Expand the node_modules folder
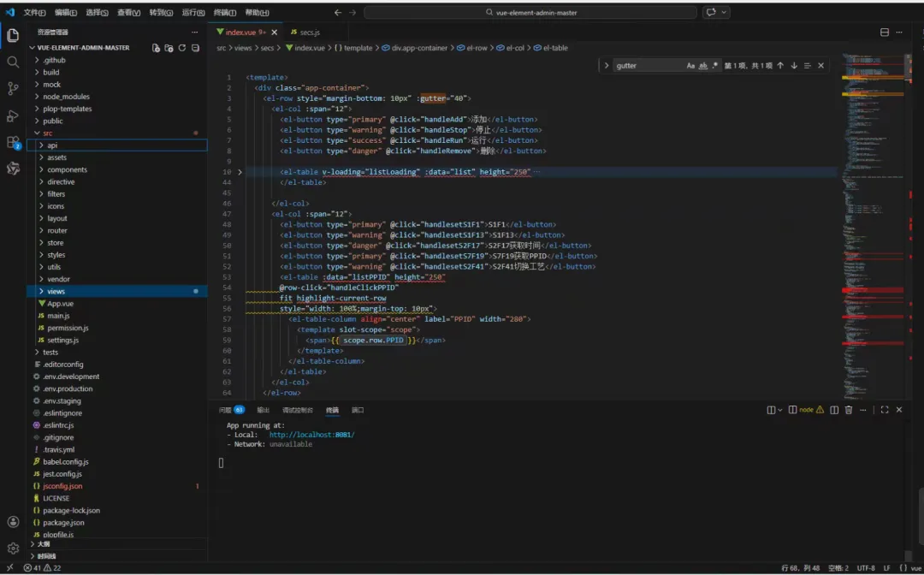The image size is (924, 575). click(x=117, y=97)
